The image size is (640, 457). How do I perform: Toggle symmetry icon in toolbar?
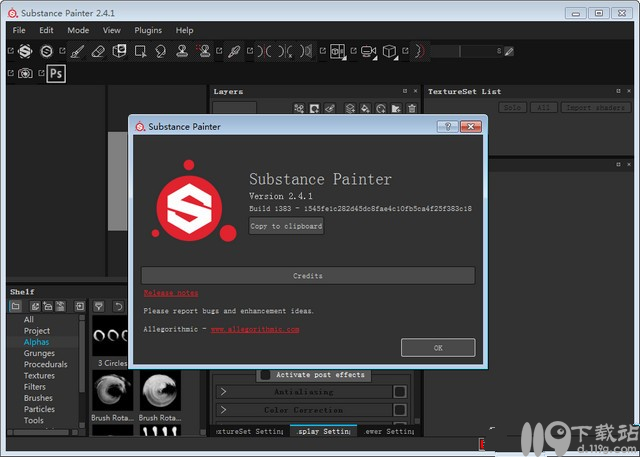[264, 51]
